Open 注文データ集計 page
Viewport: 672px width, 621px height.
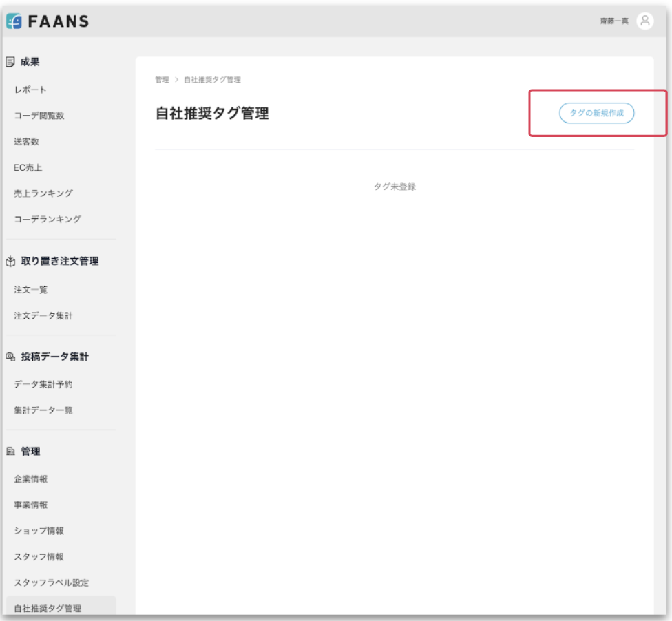click(x=43, y=316)
